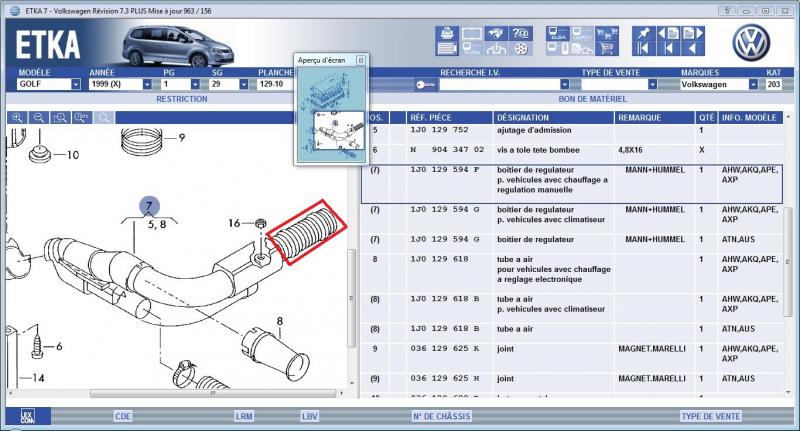Click the LBV button in bottom bar
This screenshot has width=800, height=431.
tap(309, 416)
